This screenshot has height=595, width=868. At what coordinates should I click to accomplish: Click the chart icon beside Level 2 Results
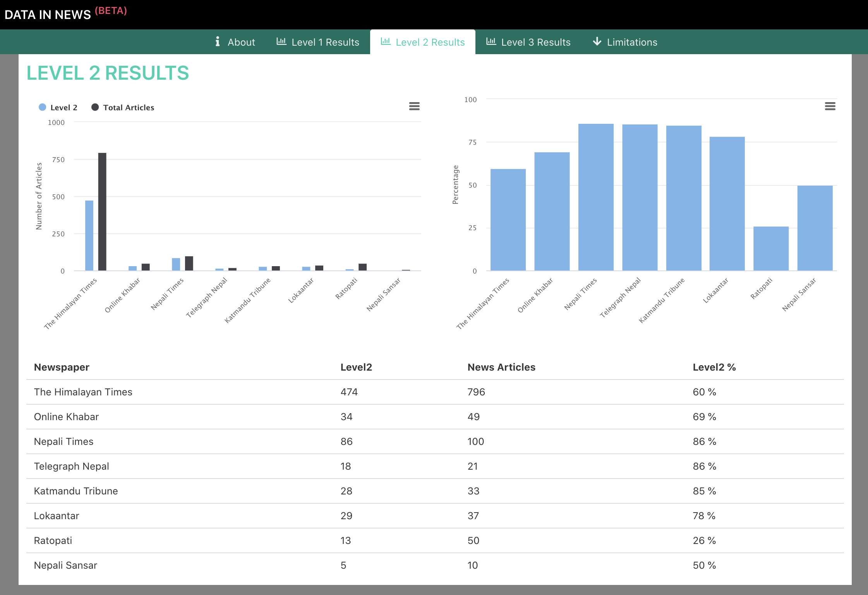coord(386,41)
